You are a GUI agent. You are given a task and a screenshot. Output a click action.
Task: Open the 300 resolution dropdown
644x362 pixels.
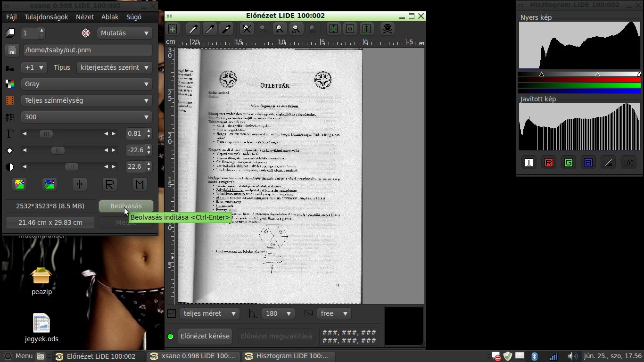(87, 117)
